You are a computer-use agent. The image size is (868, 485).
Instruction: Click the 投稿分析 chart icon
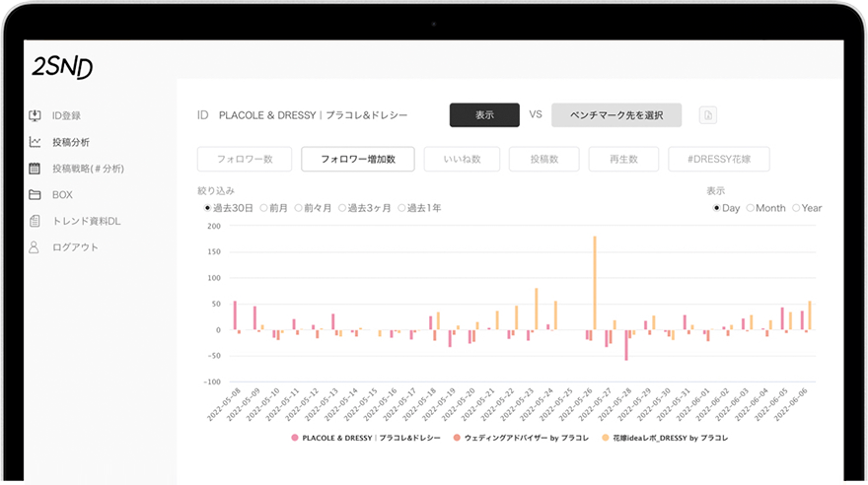[35, 142]
